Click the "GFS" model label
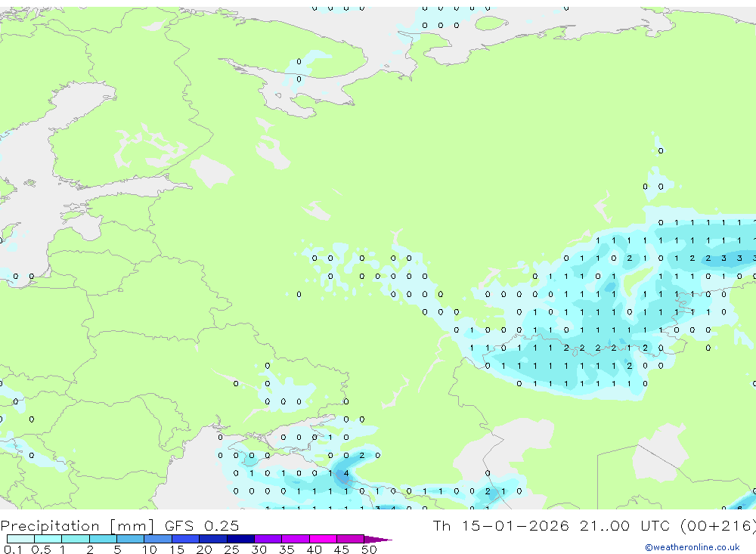 pos(179,525)
